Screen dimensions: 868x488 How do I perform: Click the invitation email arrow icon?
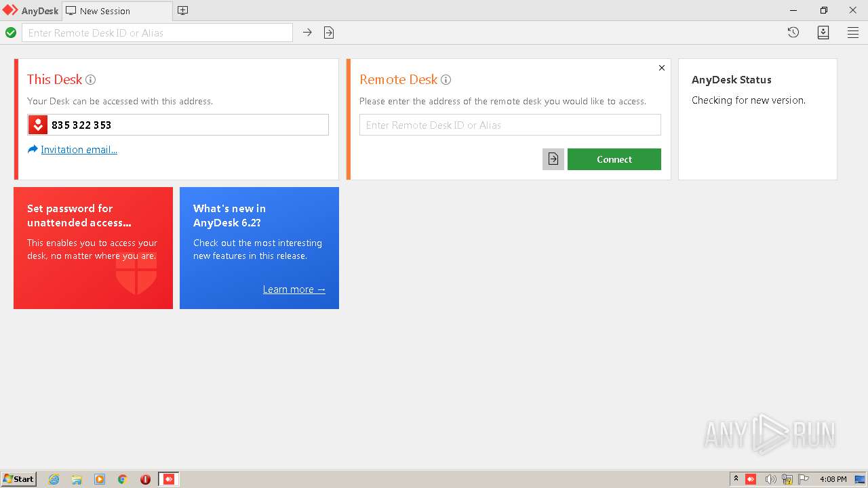(33, 149)
